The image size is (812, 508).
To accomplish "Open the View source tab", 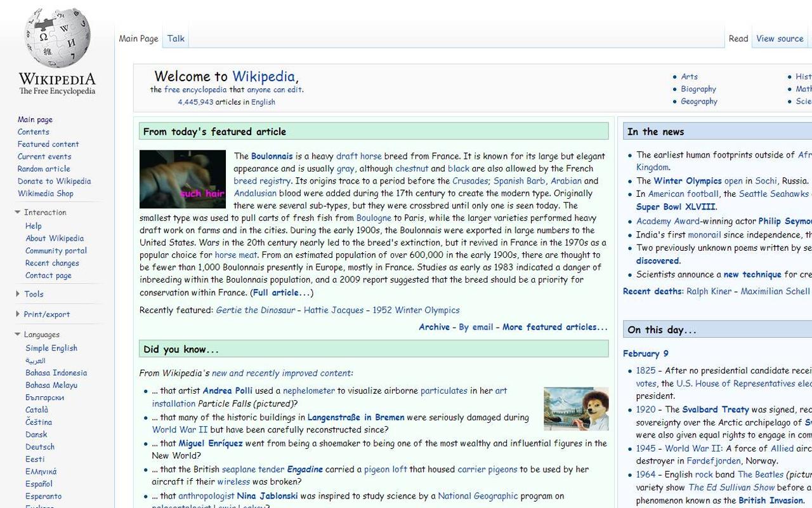I will pyautogui.click(x=780, y=39).
